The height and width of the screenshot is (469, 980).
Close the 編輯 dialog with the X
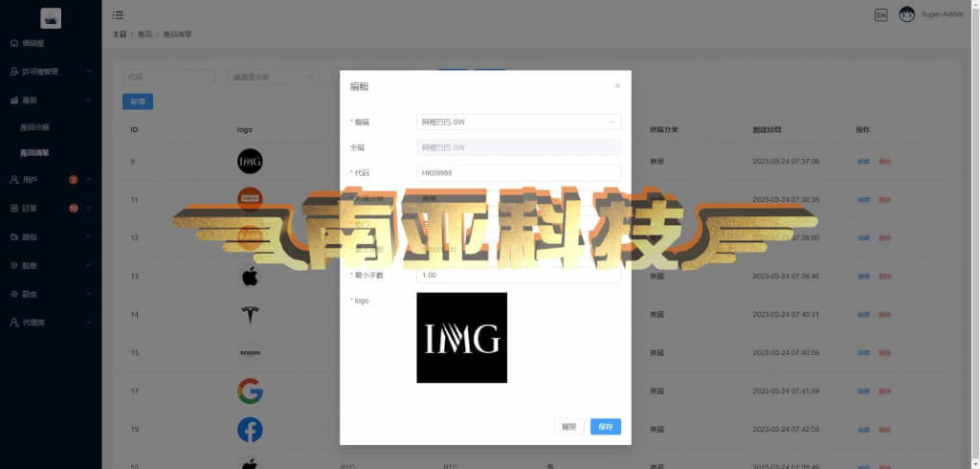coord(617,86)
